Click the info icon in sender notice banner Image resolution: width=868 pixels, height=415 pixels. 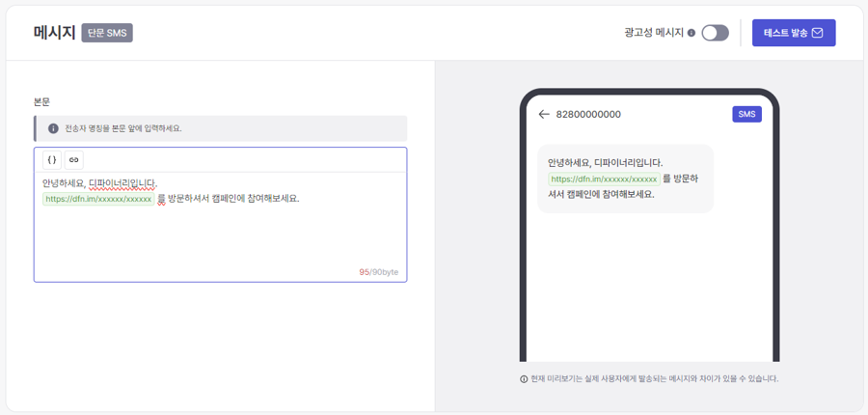53,128
